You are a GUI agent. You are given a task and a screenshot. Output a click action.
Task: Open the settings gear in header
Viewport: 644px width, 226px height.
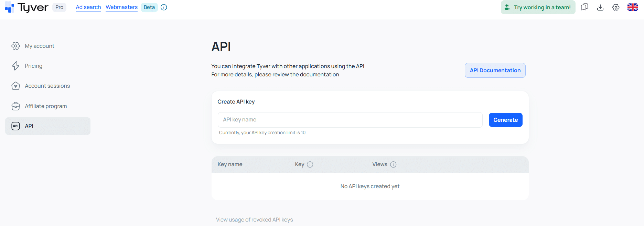(616, 7)
